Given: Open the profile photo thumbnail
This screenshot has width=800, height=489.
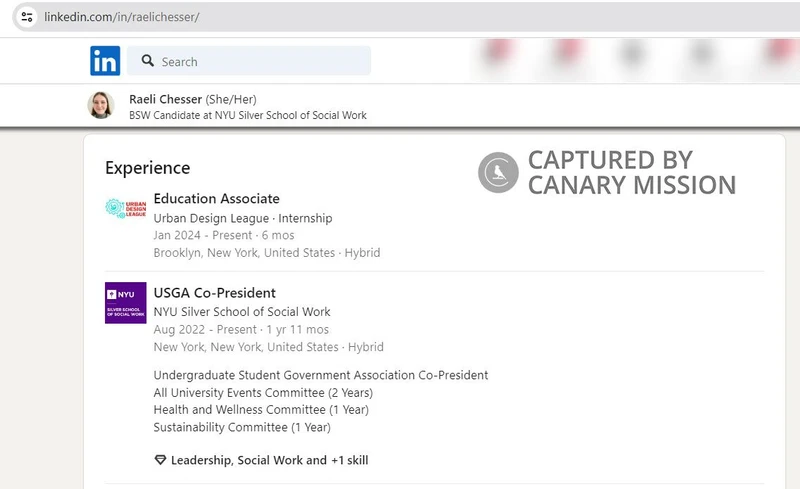Looking at the screenshot, I should pyautogui.click(x=101, y=105).
